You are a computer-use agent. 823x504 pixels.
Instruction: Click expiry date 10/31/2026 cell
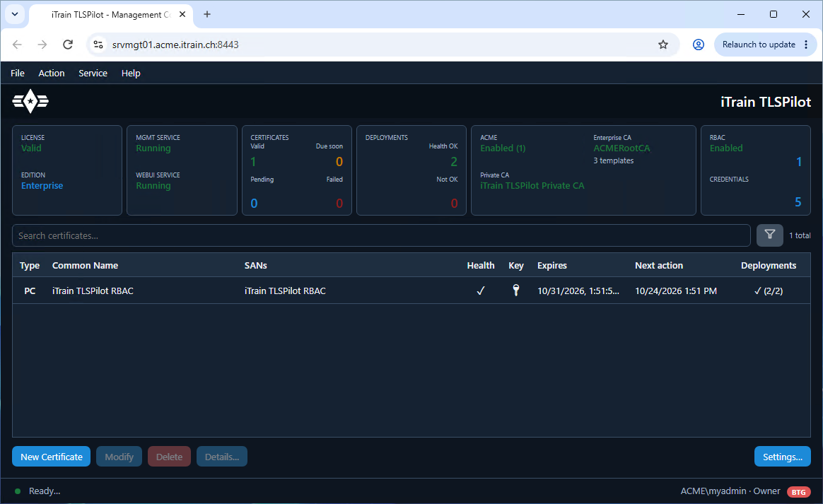578,291
